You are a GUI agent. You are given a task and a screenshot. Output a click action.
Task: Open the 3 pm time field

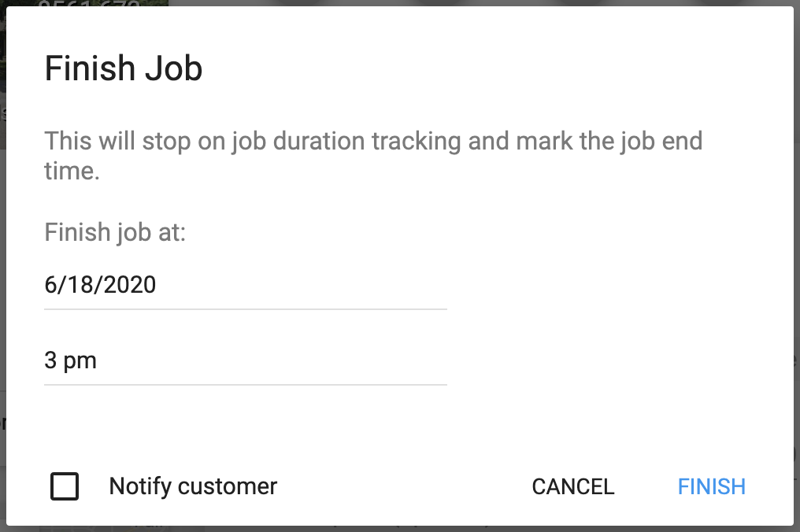244,360
